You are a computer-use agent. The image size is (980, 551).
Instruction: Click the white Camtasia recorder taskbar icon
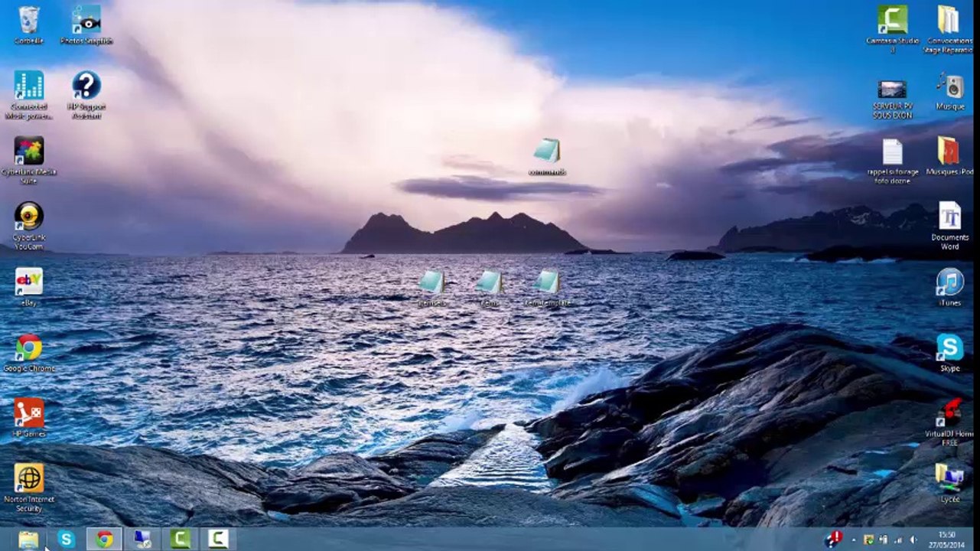219,540
